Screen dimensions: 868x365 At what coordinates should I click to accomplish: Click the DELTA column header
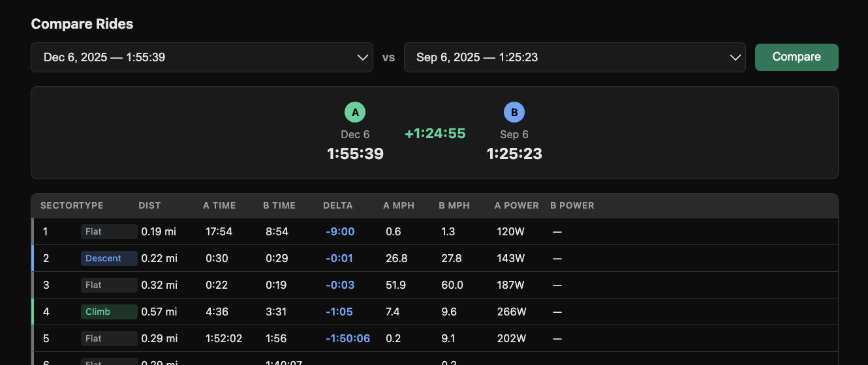tap(337, 205)
